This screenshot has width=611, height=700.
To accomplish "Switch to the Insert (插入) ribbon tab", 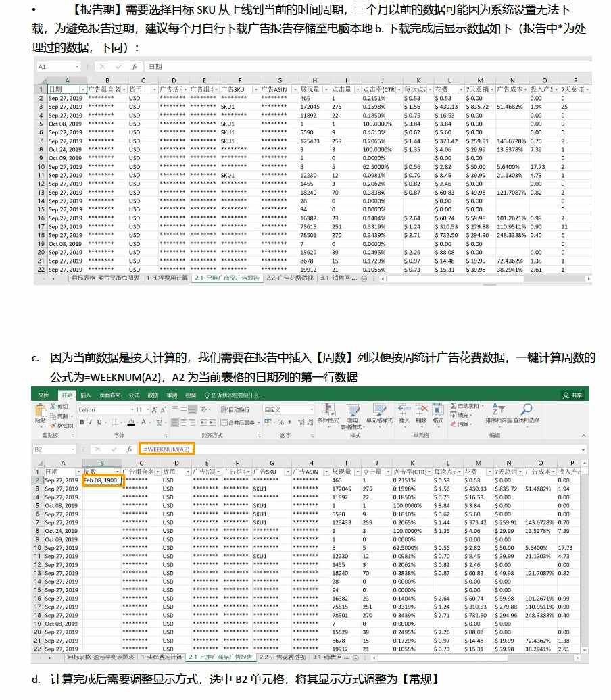I will click(86, 395).
